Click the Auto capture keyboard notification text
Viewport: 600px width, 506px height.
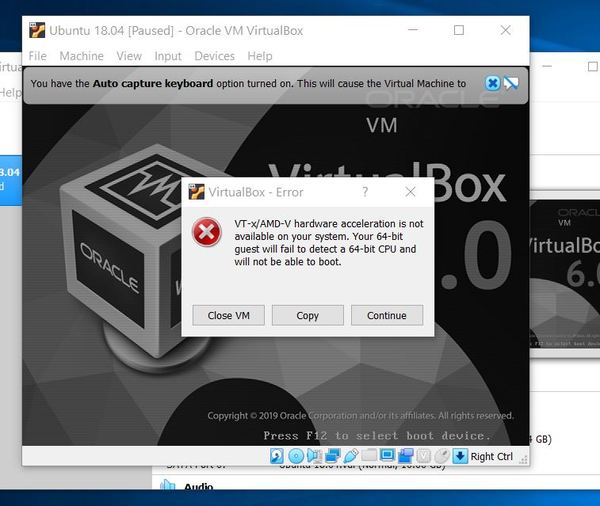[248, 83]
